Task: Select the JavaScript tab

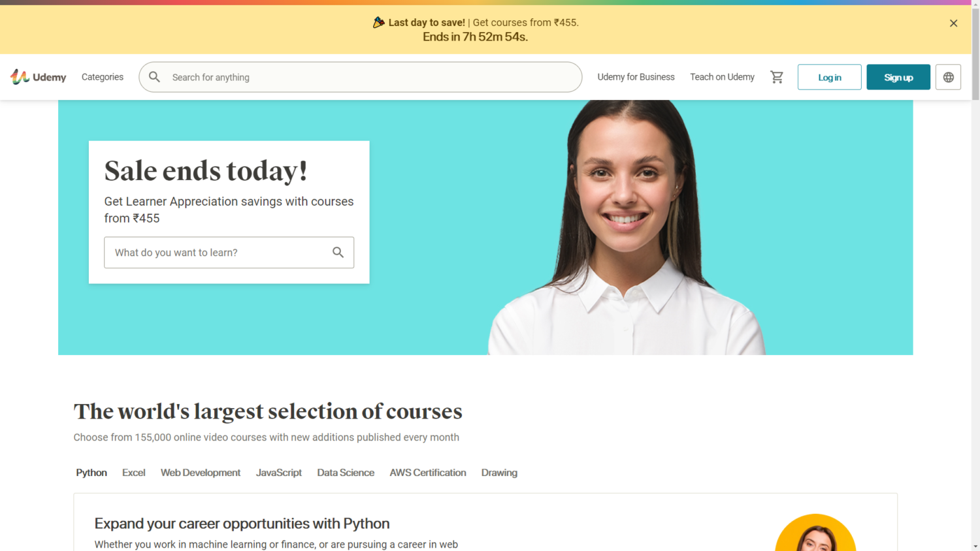Action: (279, 473)
